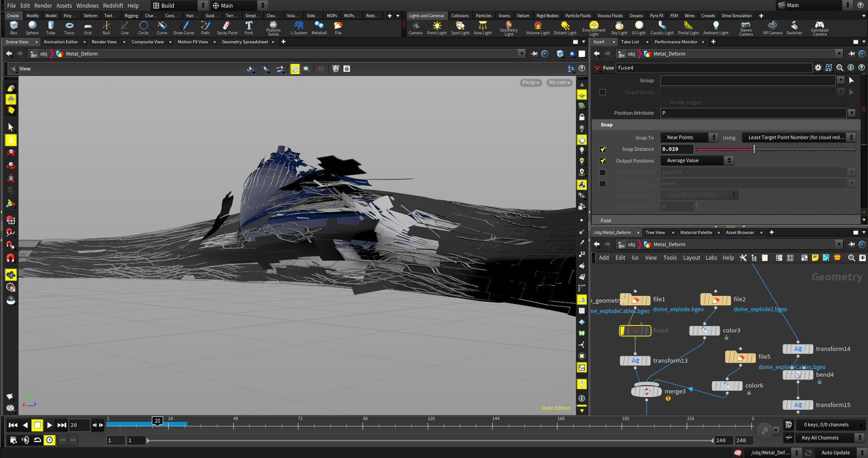This screenshot has width=868, height=458.
Task: Toggle real-time playback clock button
Action: pos(49,440)
